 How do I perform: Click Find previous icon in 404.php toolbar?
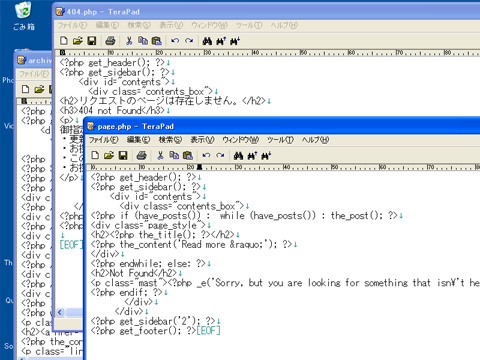221,41
